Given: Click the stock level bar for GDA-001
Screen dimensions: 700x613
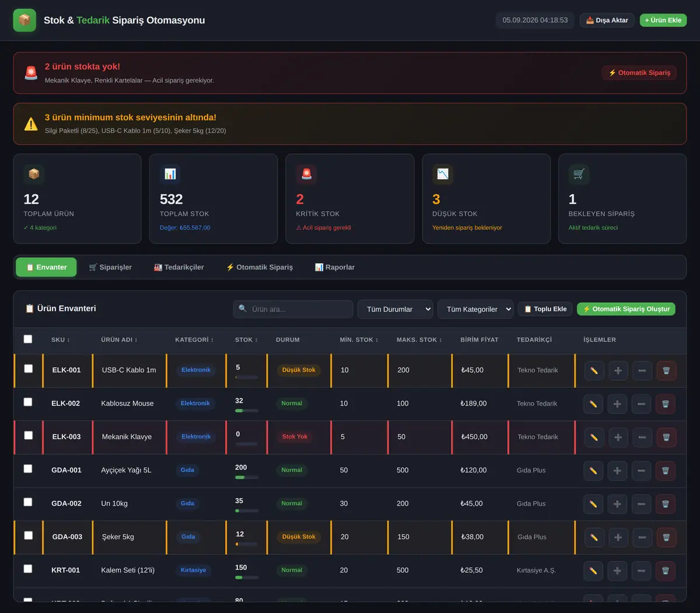Looking at the screenshot, I should [x=247, y=478].
